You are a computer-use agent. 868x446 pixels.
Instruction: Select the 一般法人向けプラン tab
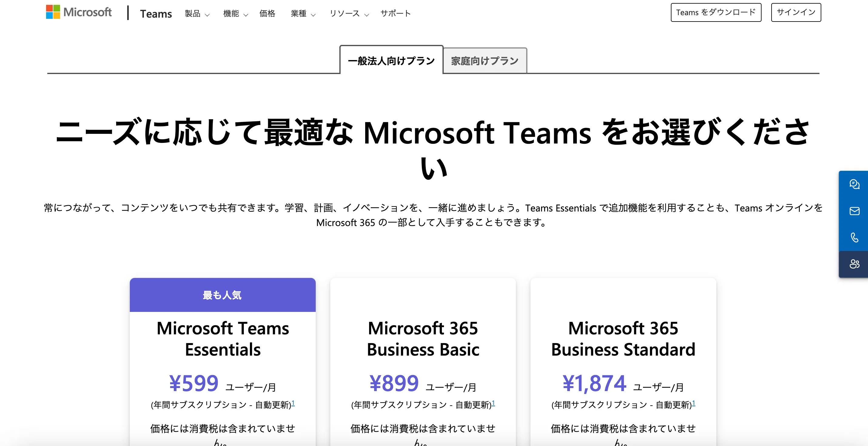click(391, 60)
